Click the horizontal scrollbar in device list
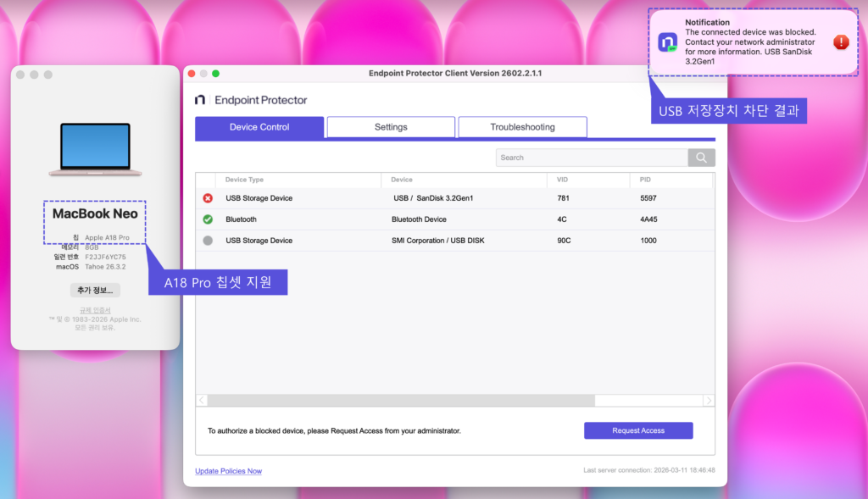The width and height of the screenshot is (868, 499). click(400, 401)
